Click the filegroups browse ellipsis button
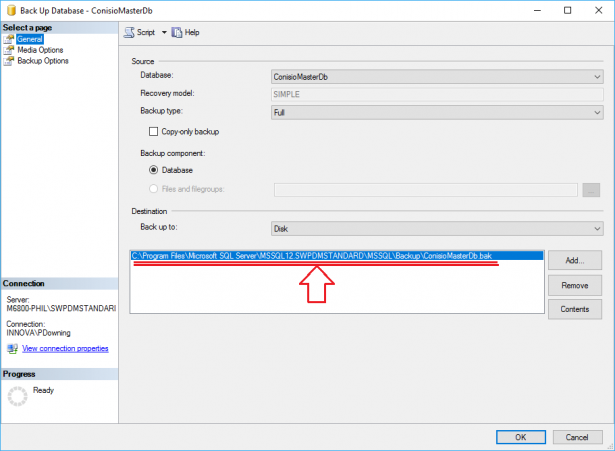Image resolution: width=615 pixels, height=451 pixels. click(x=591, y=190)
